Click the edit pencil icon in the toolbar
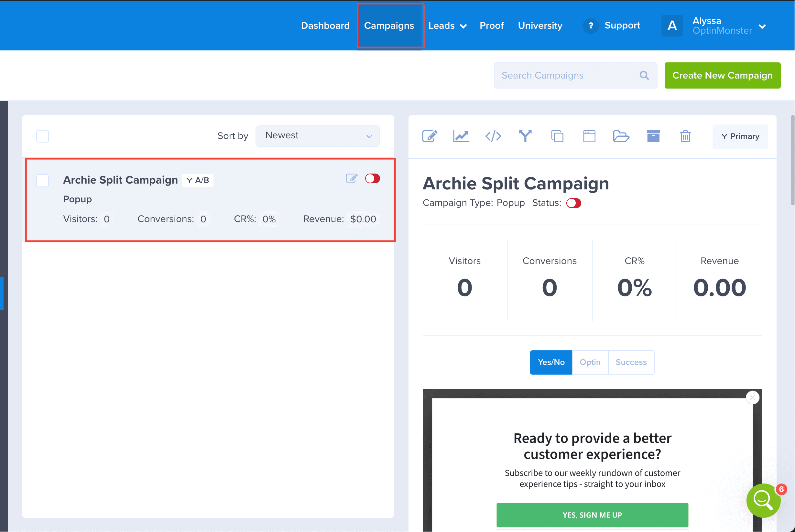This screenshot has width=795, height=532. tap(430, 136)
